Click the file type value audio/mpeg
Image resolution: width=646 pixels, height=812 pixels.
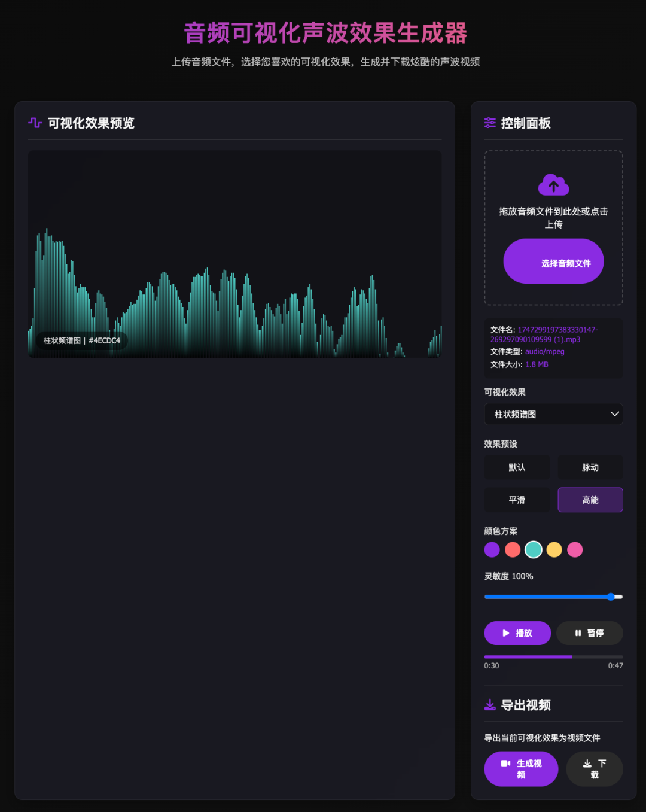click(x=545, y=352)
